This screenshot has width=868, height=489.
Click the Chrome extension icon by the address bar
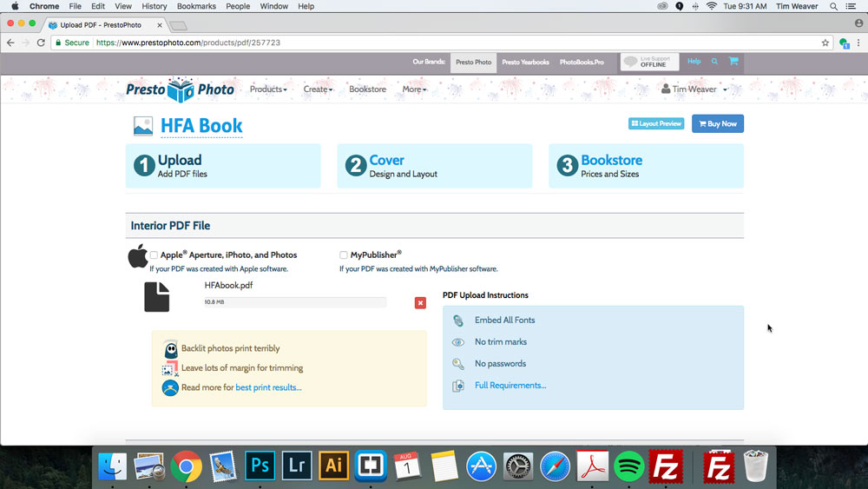click(844, 43)
